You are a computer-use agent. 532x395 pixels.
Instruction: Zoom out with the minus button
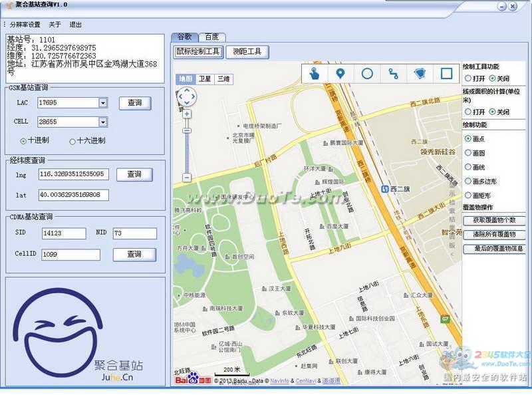click(187, 177)
